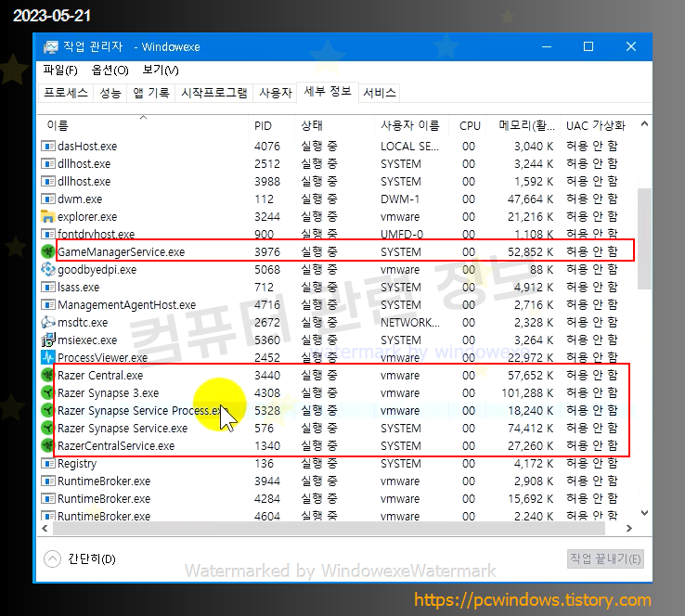Open the 파일(F) menu

[60, 70]
